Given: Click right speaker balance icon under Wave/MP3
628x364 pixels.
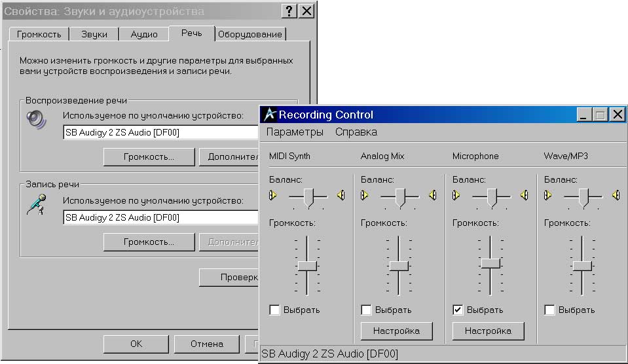Looking at the screenshot, I should click(x=616, y=195).
